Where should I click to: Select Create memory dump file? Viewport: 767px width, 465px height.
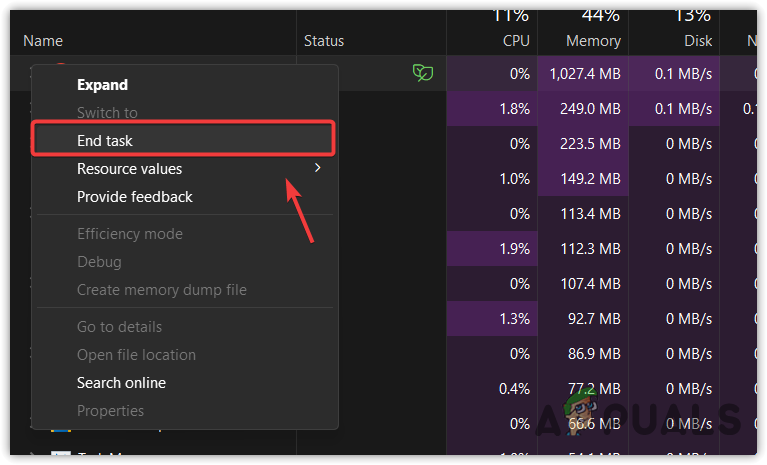(161, 290)
